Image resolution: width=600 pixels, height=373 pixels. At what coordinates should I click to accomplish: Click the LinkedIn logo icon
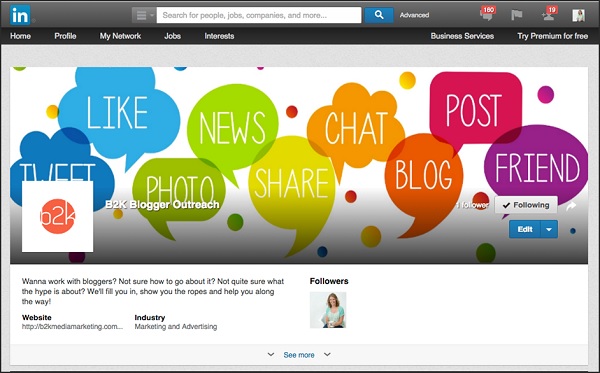(20, 15)
